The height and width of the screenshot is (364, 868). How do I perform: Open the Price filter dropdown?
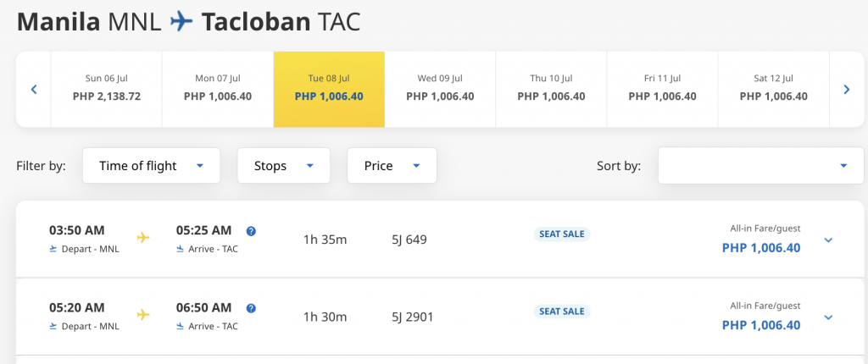[392, 165]
